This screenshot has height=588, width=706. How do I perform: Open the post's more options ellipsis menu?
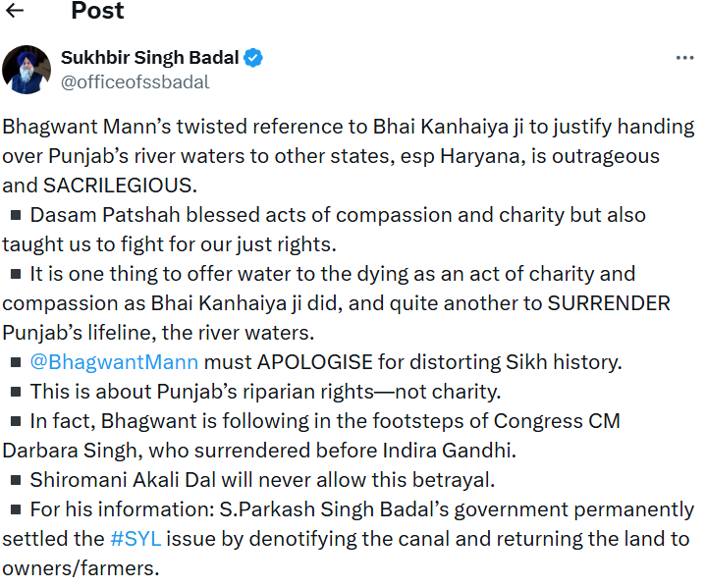(684, 58)
